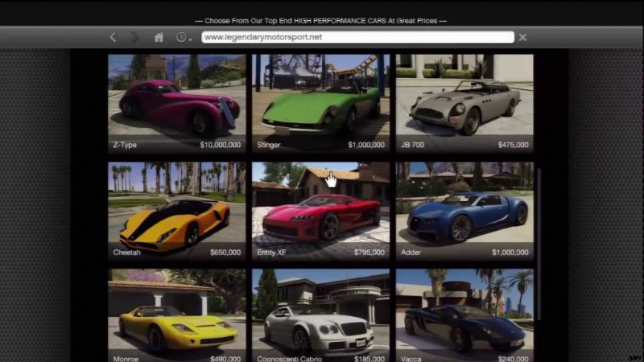644x362 pixels.
Task: Select the Cognoscenti Cabrio thumbnail
Action: pos(320,315)
